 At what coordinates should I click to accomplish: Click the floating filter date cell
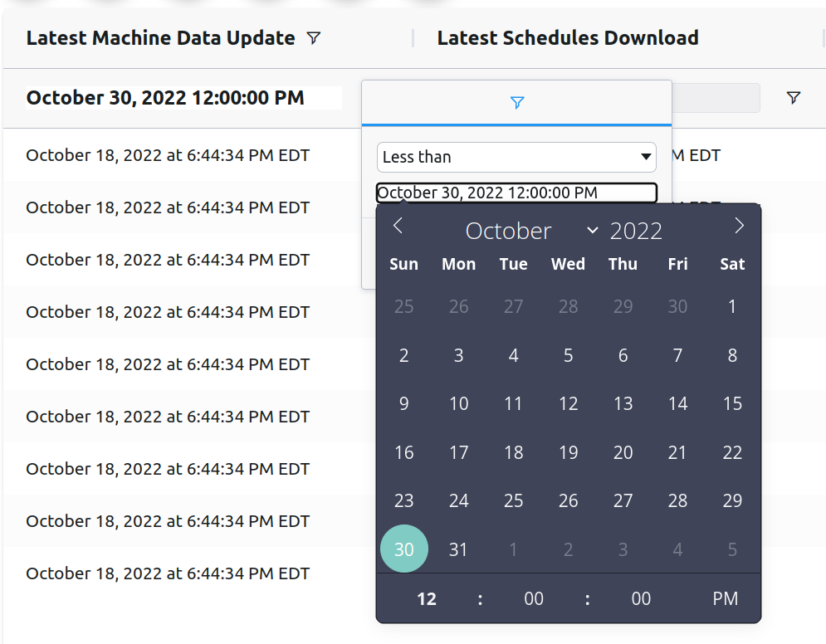pyautogui.click(x=183, y=98)
